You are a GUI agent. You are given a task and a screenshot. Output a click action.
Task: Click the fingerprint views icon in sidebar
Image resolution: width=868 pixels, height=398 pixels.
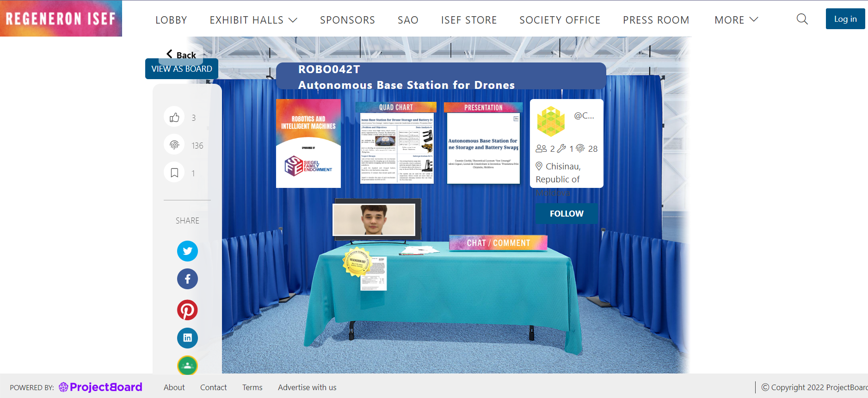coord(174,145)
